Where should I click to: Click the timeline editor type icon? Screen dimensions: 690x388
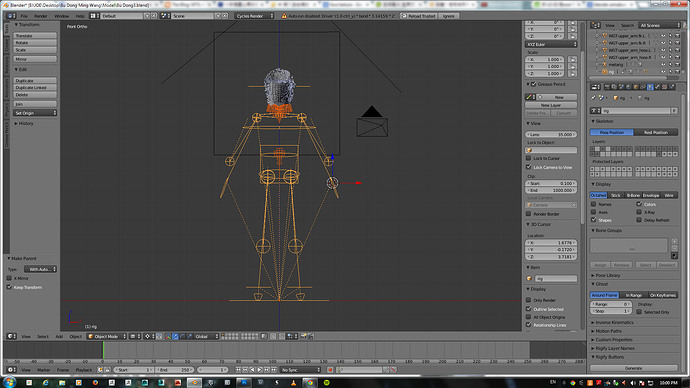coord(11,370)
